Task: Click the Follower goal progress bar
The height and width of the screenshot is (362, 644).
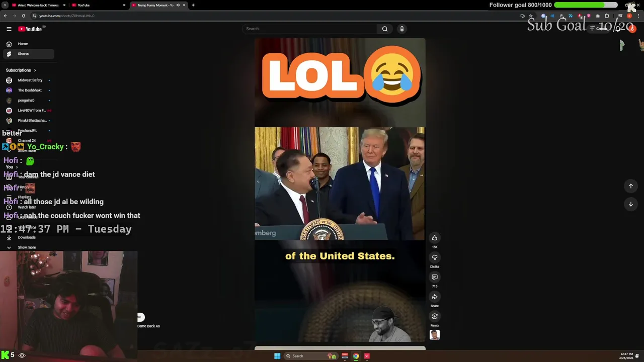Action: (x=586, y=5)
